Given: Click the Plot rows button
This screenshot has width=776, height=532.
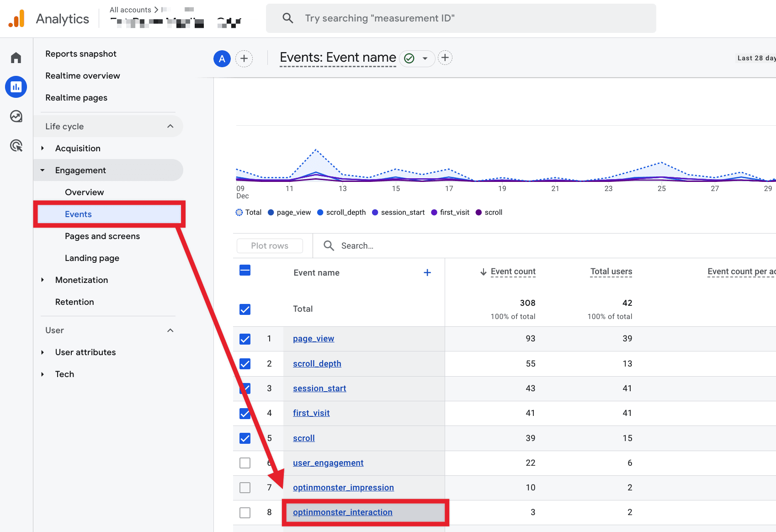Looking at the screenshot, I should (269, 245).
